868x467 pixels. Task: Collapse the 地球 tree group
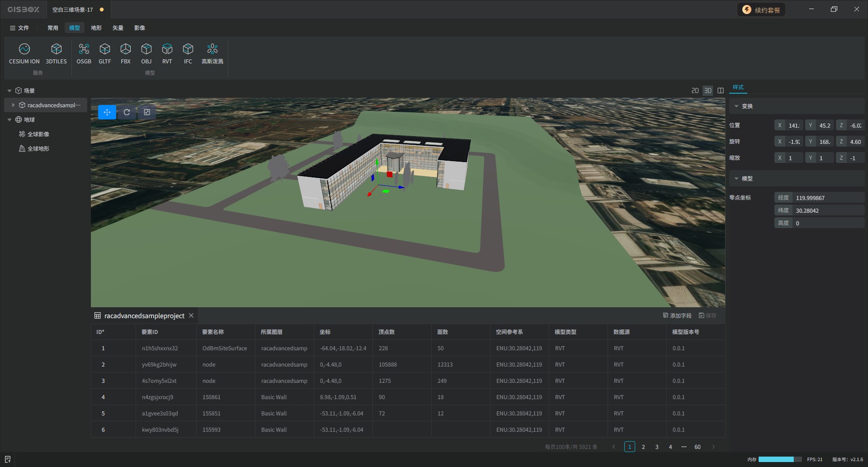coord(9,120)
